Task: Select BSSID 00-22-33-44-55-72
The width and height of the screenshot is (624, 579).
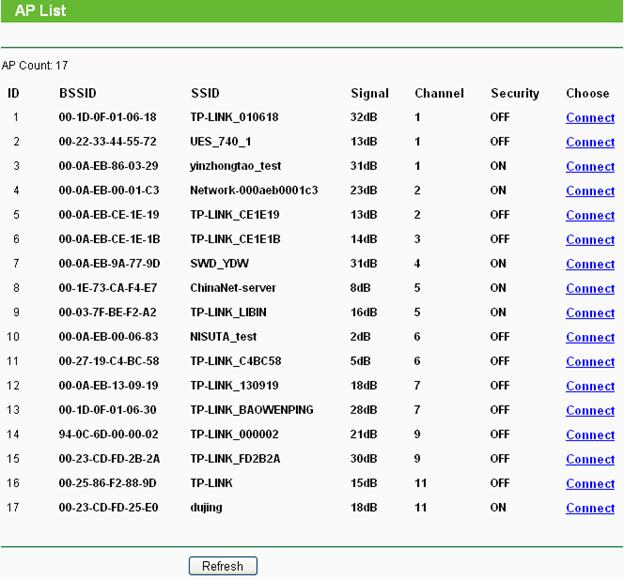Action: tap(107, 141)
